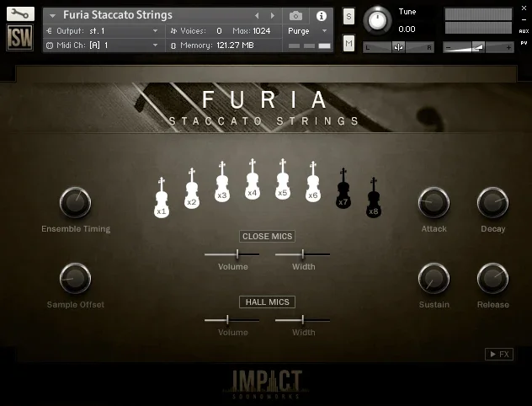Select x6 violin ensemble size
The height and width of the screenshot is (406, 532).
(313, 182)
